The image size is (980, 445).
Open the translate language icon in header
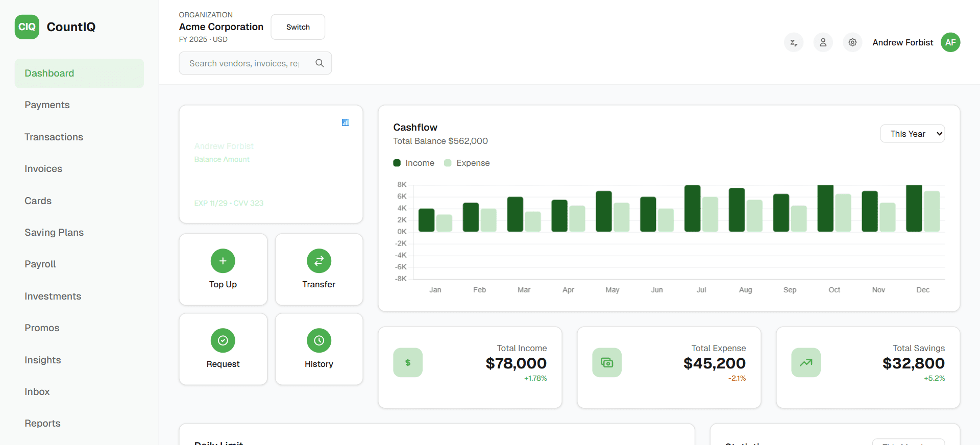click(794, 42)
